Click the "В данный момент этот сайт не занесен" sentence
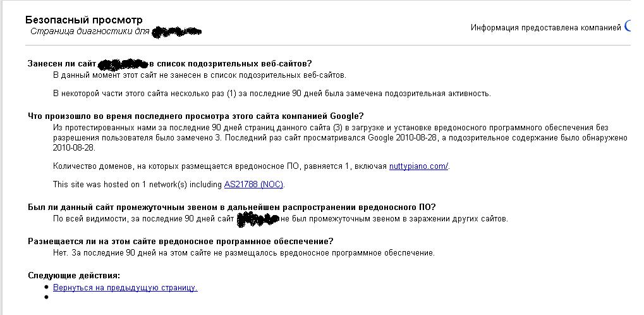The height and width of the screenshot is (315, 644). [199, 75]
